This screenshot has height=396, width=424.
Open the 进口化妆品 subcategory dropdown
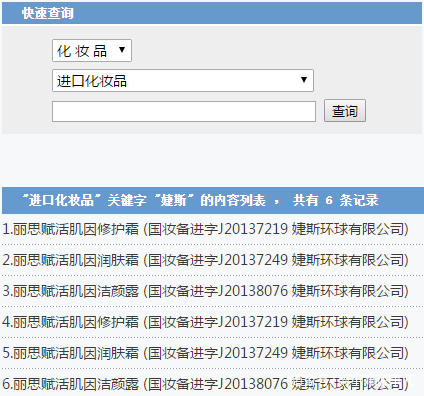point(183,80)
